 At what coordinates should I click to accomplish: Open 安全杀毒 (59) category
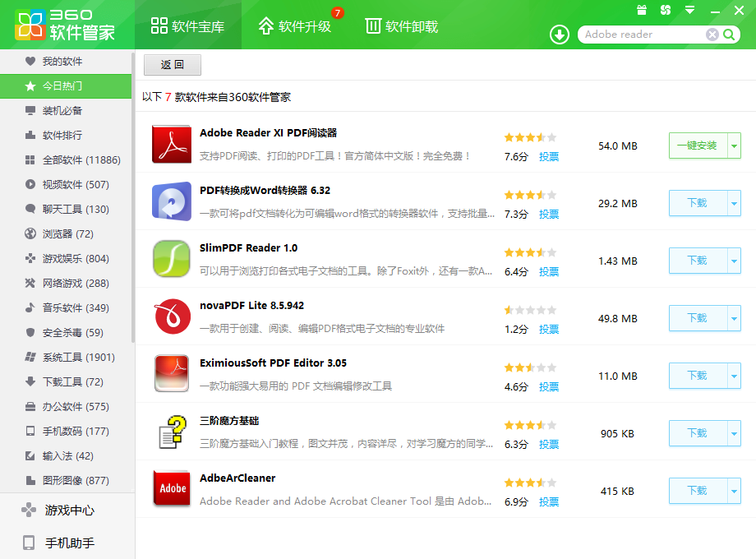tap(66, 332)
